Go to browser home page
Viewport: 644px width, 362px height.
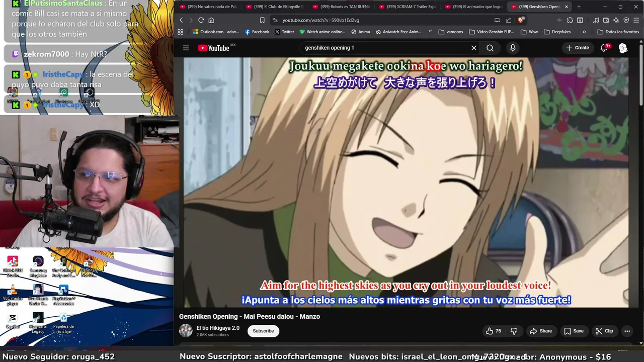211,20
